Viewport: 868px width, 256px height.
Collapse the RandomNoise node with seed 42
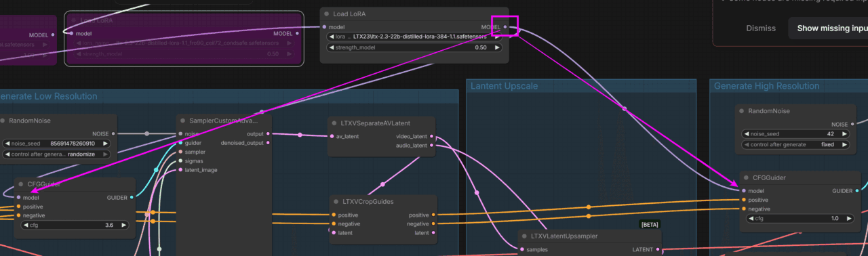(742, 111)
